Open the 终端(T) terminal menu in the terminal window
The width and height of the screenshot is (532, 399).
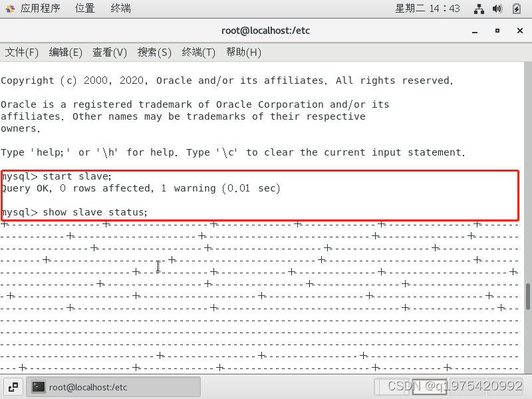tap(198, 53)
